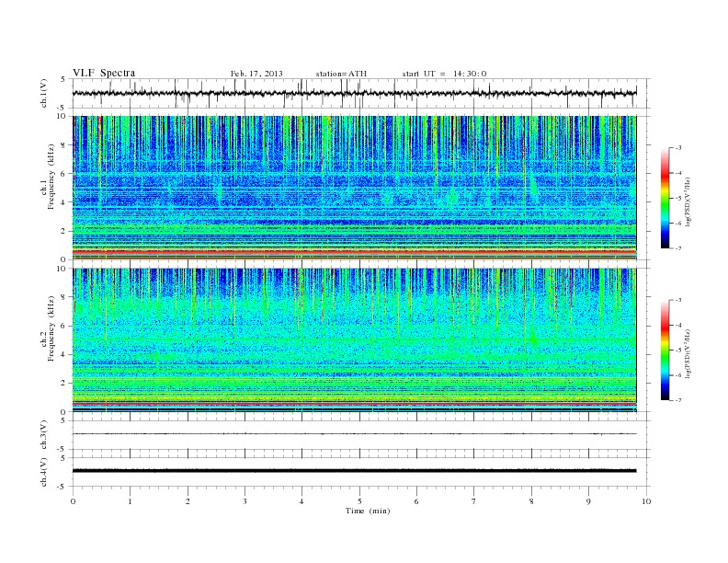Click the "-3" label on ch.2 color scale

coord(678,300)
